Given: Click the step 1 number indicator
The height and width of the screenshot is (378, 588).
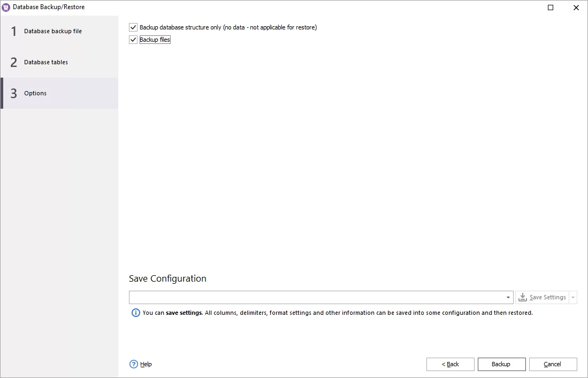Looking at the screenshot, I should [x=13, y=31].
